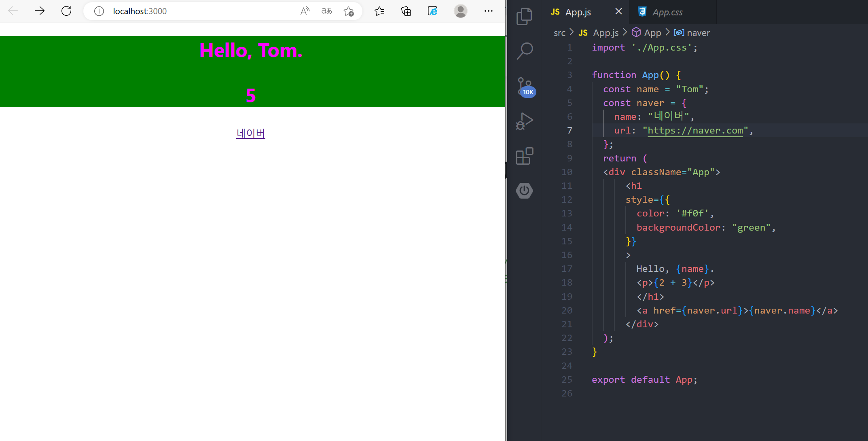The image size is (868, 441).
Task: Click the translate icon in address bar
Action: point(326,11)
